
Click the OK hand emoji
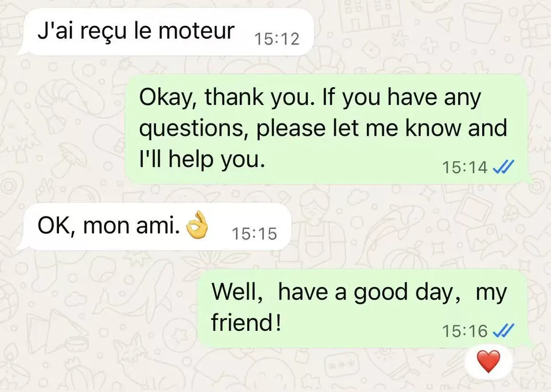[x=197, y=225]
